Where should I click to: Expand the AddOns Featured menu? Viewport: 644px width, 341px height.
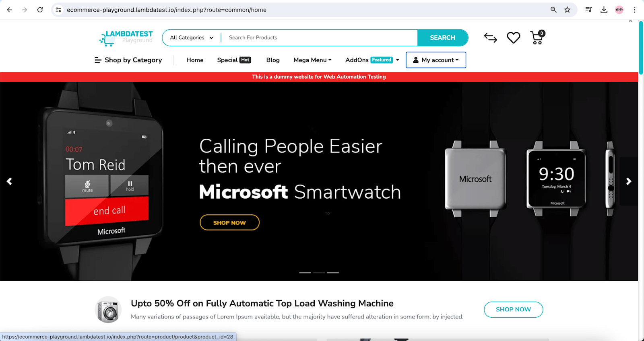point(372,60)
